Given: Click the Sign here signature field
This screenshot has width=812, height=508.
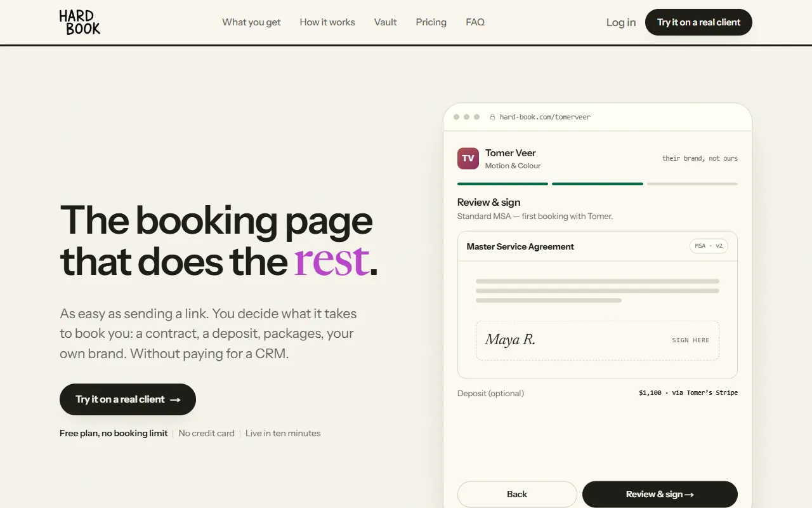Looking at the screenshot, I should [598, 340].
